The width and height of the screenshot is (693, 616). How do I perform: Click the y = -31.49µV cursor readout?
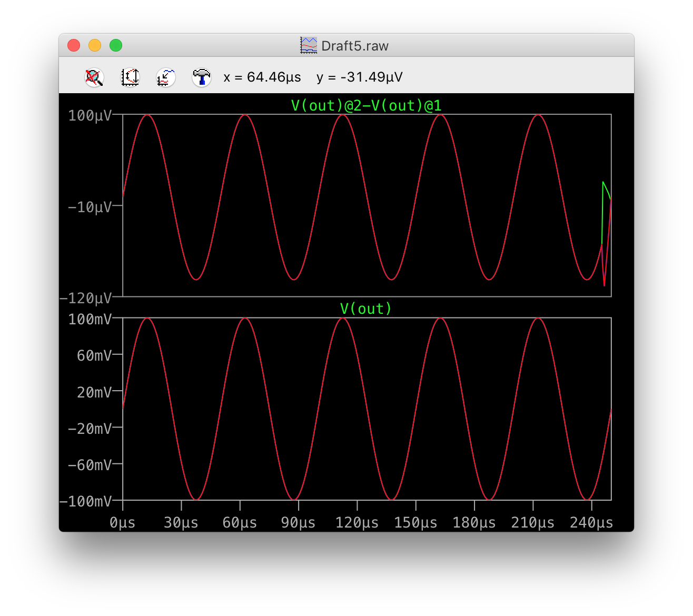[x=359, y=77]
